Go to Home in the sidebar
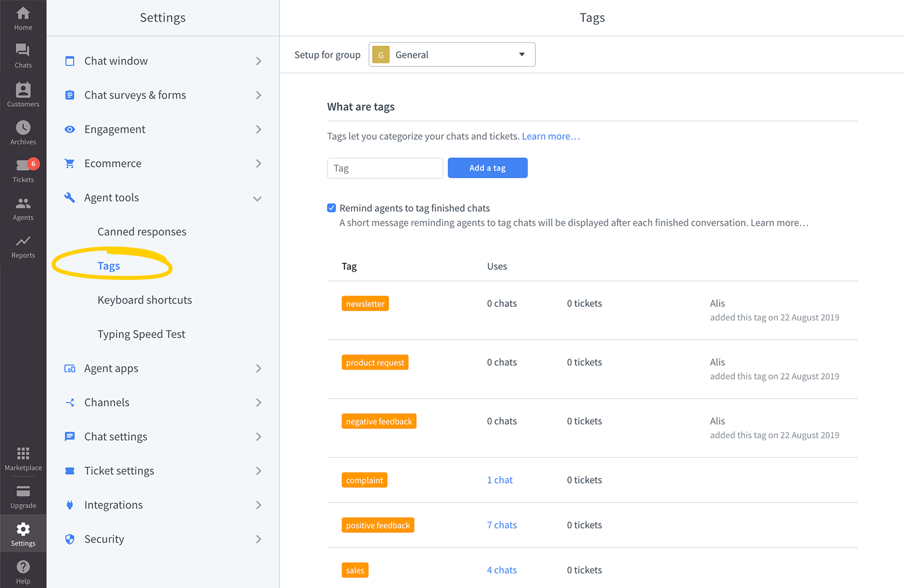The width and height of the screenshot is (904, 588). coord(23,19)
